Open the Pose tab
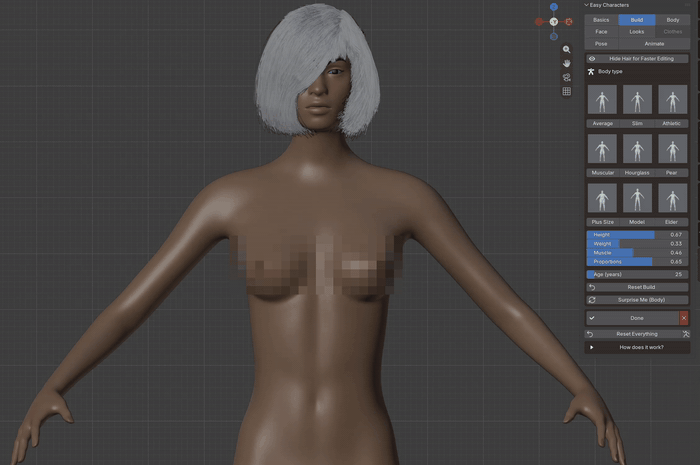This screenshot has height=465, width=700. [601, 44]
